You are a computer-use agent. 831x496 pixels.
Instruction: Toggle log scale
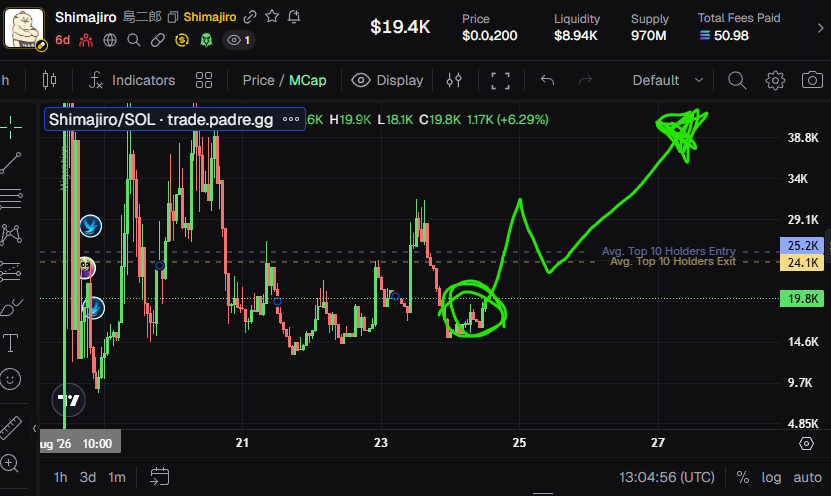(771, 477)
